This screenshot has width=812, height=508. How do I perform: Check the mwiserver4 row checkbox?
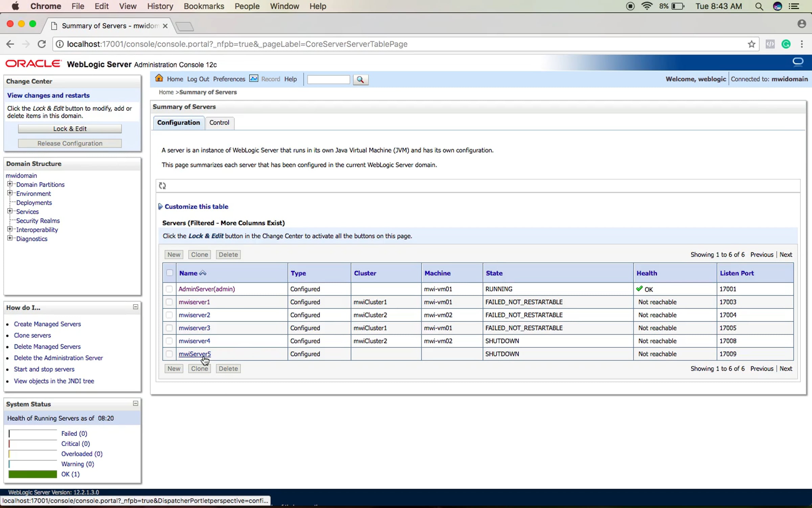(169, 341)
